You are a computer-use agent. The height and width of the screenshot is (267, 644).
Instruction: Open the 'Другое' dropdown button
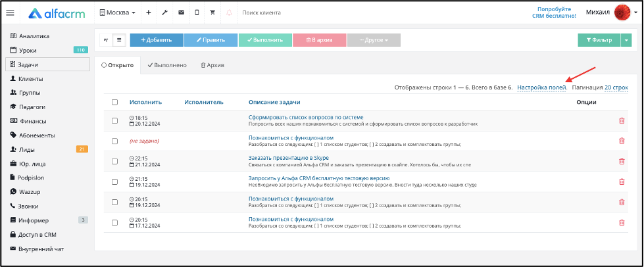(x=374, y=40)
